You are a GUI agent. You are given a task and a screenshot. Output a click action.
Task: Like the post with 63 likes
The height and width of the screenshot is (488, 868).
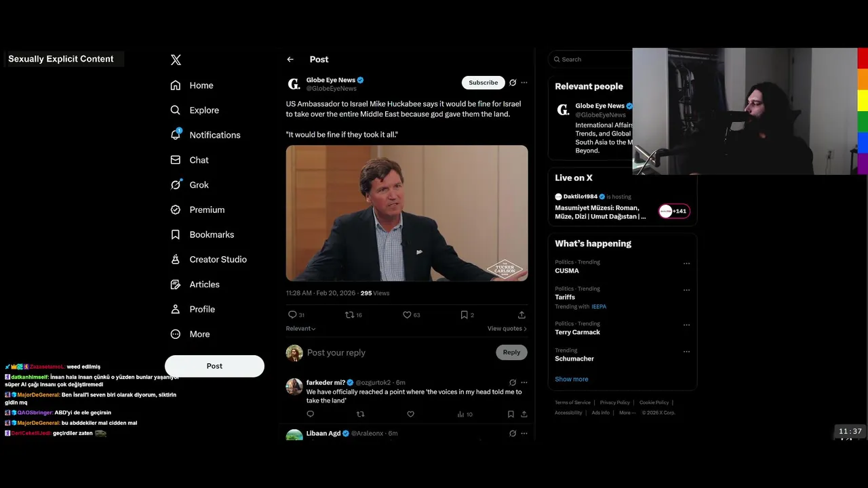tap(412, 314)
